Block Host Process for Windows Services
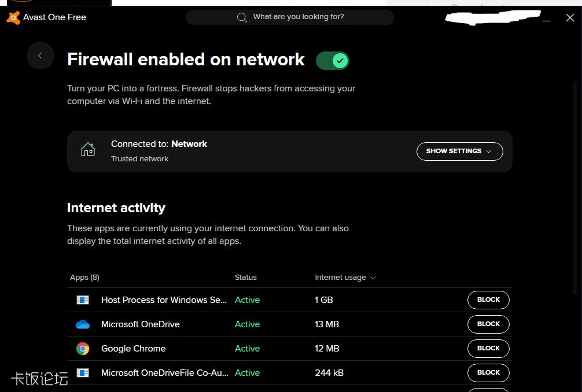The image size is (582, 392). click(488, 299)
